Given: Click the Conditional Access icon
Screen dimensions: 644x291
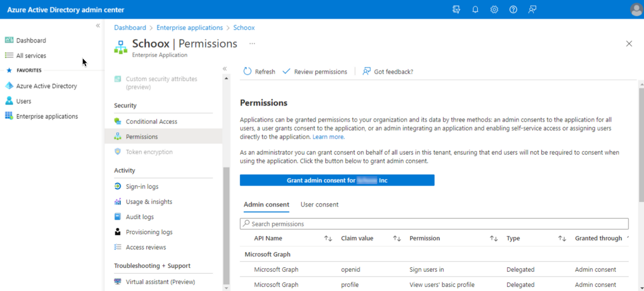Looking at the screenshot, I should pyautogui.click(x=118, y=121).
